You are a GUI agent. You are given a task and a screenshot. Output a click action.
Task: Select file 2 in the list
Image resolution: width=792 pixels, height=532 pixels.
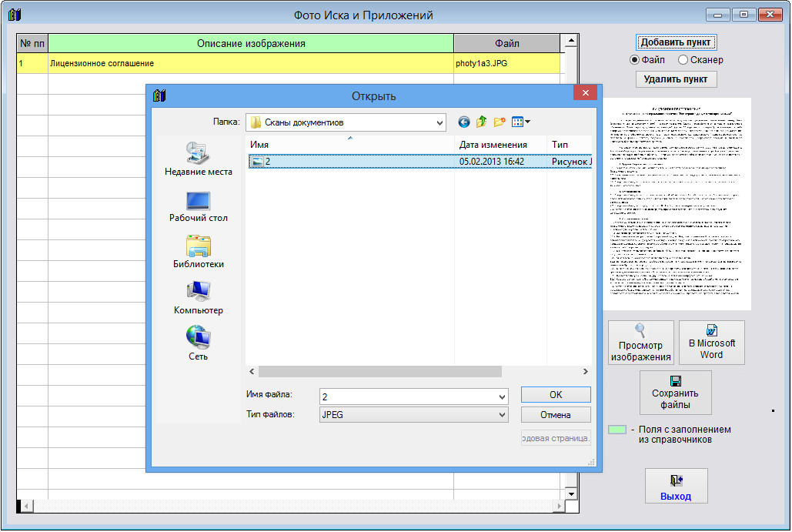(x=268, y=162)
